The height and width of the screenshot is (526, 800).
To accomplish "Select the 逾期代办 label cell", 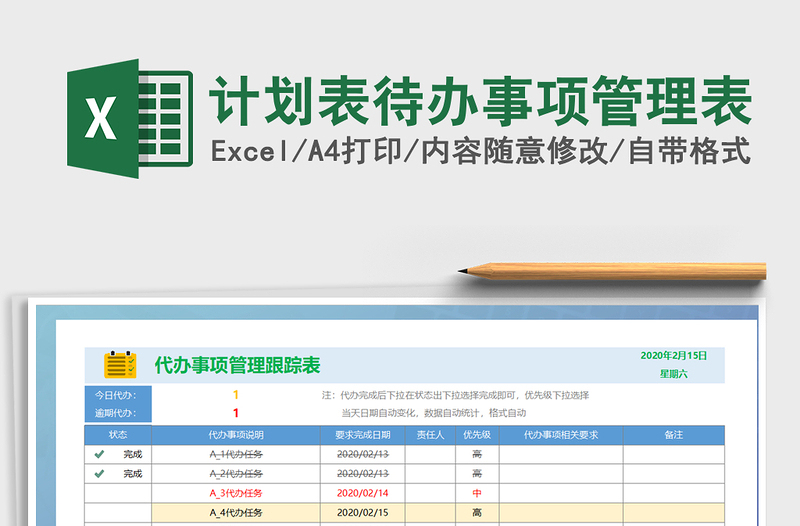I will [118, 413].
